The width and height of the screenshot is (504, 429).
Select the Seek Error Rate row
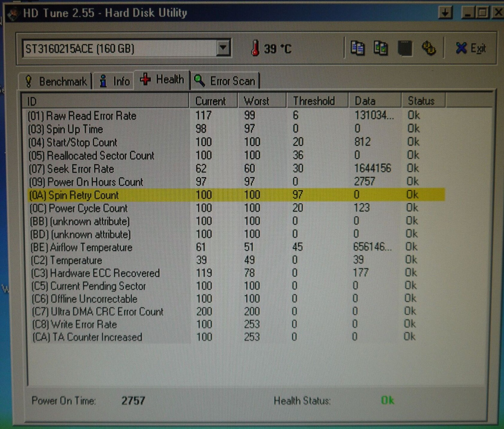click(x=236, y=169)
